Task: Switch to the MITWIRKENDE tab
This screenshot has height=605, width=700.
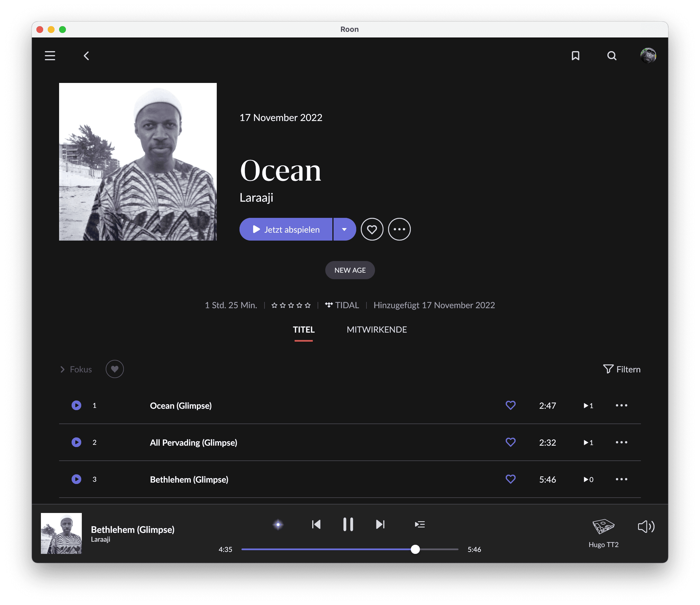Action: [377, 330]
